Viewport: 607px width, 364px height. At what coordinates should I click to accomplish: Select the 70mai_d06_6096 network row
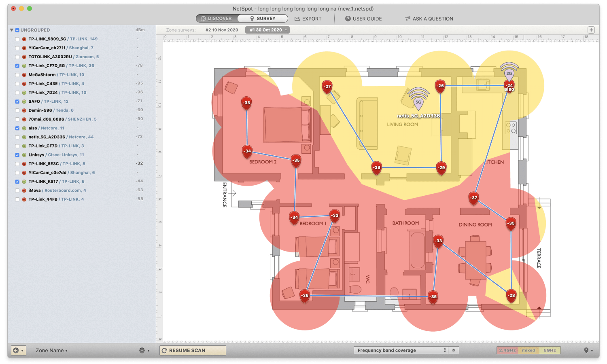pyautogui.click(x=81, y=119)
